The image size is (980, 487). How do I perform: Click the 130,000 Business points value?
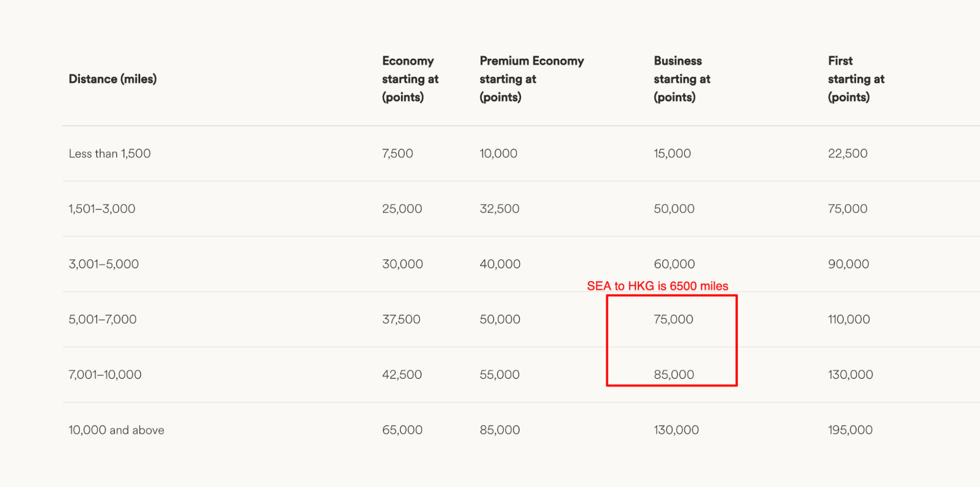(677, 430)
